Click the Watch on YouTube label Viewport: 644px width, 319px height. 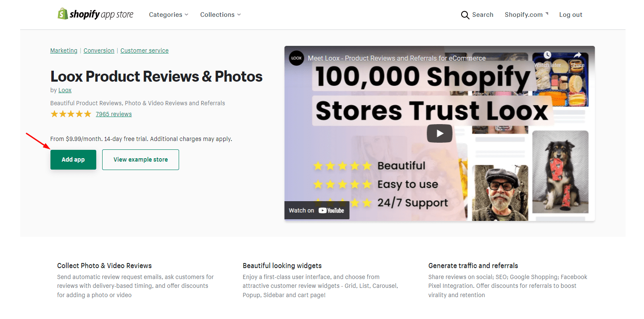(317, 210)
